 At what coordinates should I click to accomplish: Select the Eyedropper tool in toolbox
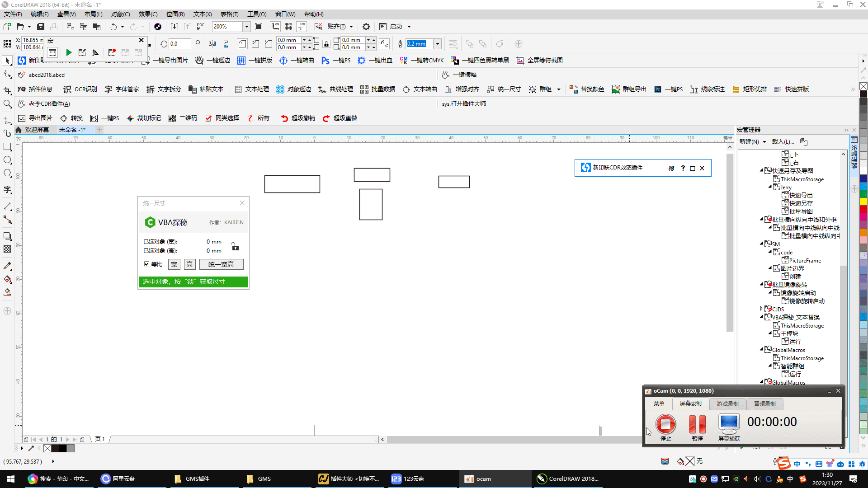(x=7, y=266)
